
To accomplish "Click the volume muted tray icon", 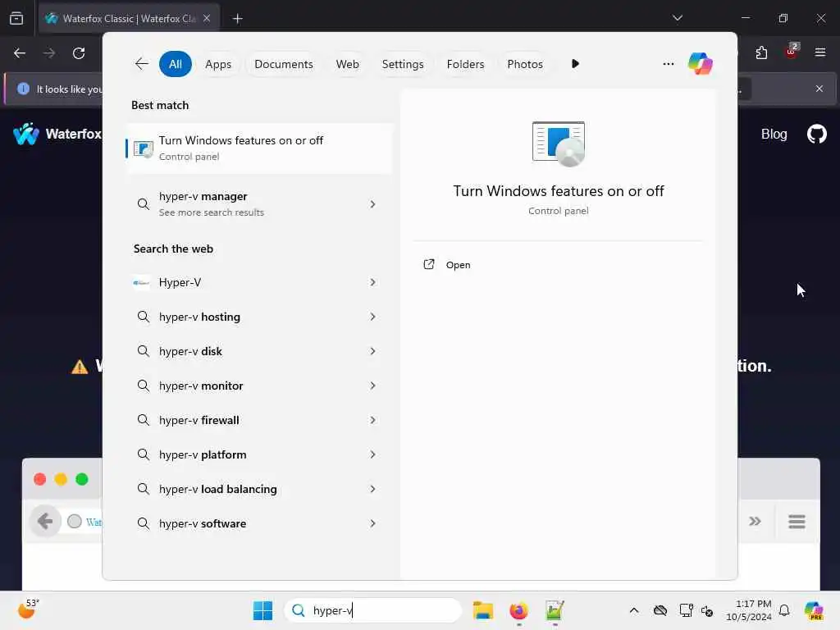I will (x=707, y=610).
